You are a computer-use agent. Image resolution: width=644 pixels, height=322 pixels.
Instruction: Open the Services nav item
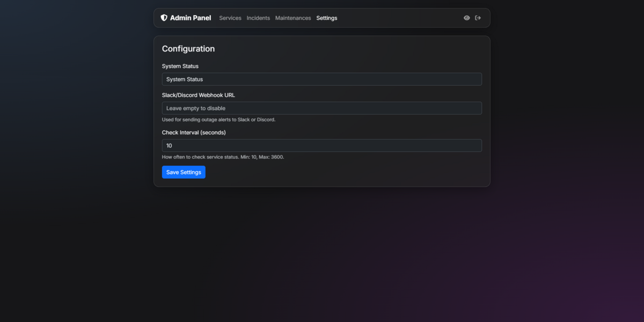coord(230,18)
